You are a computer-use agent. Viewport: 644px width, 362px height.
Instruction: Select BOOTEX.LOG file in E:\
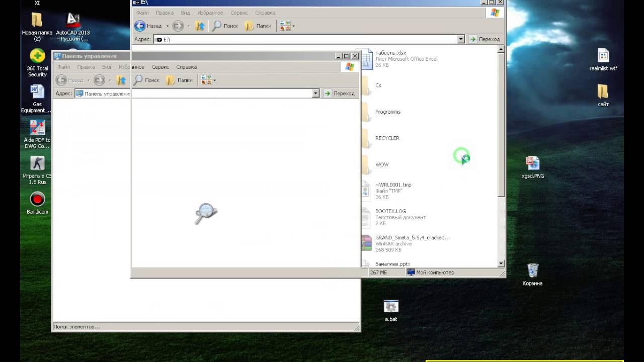click(x=394, y=217)
